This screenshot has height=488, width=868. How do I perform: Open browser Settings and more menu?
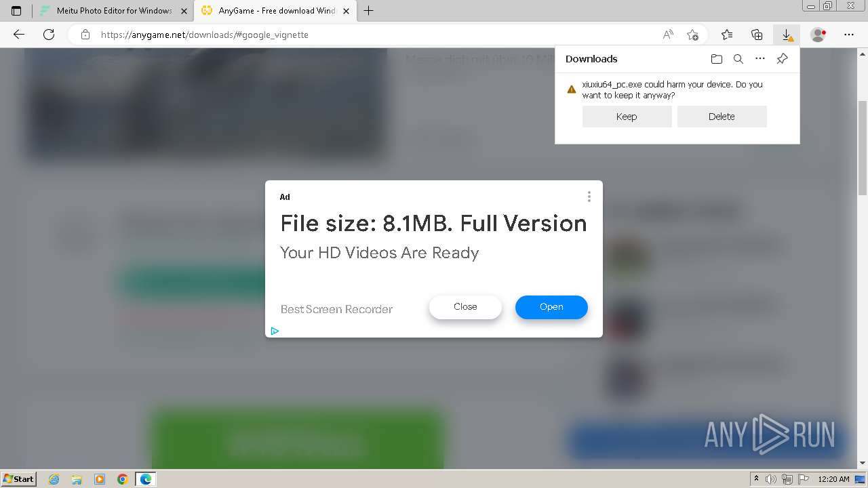click(x=849, y=35)
